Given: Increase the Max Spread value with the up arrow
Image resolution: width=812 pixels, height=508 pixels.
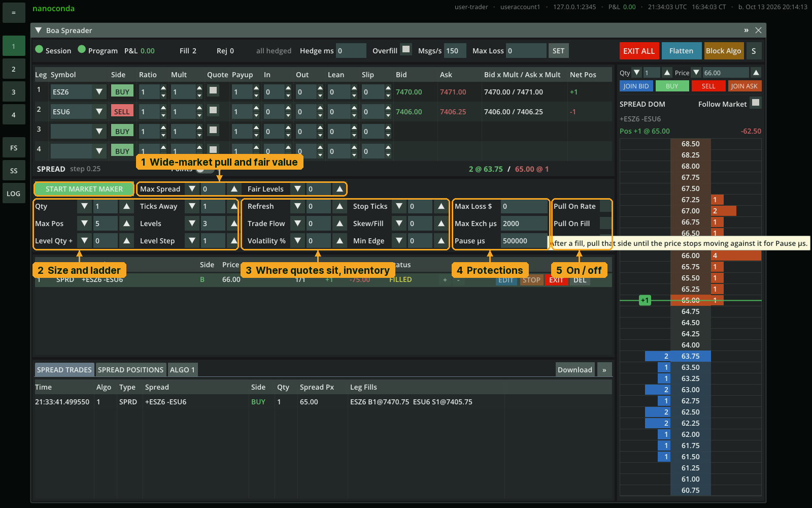Looking at the screenshot, I should coord(234,189).
